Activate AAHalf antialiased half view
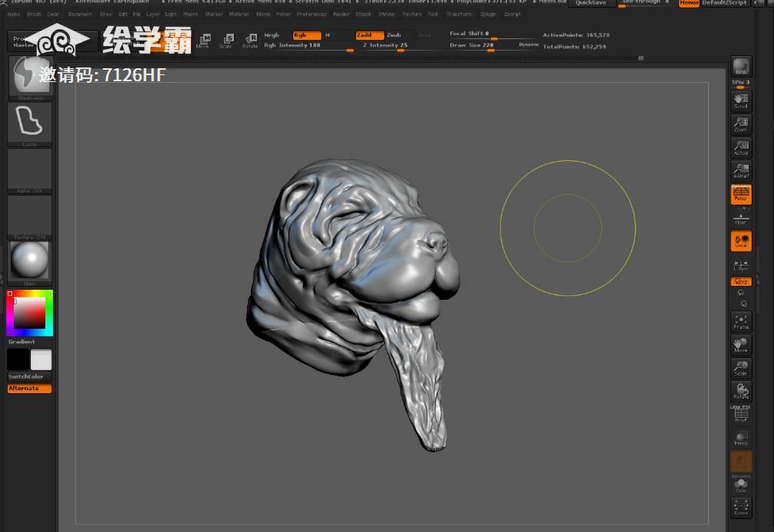 click(x=740, y=171)
